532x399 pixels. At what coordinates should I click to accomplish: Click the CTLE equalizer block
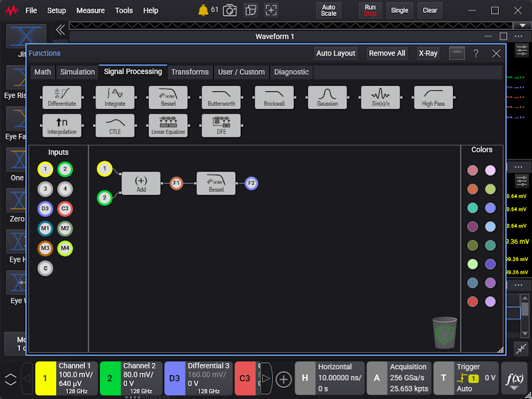115,125
